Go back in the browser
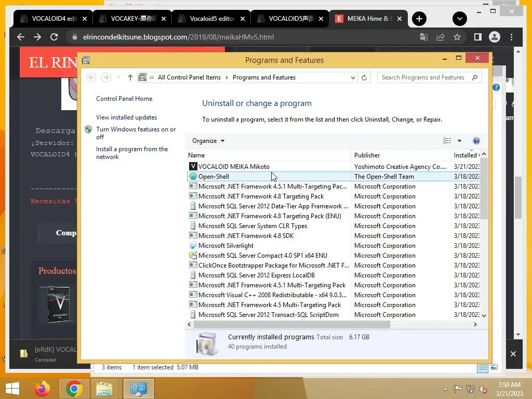532x399 pixels. tap(21, 37)
